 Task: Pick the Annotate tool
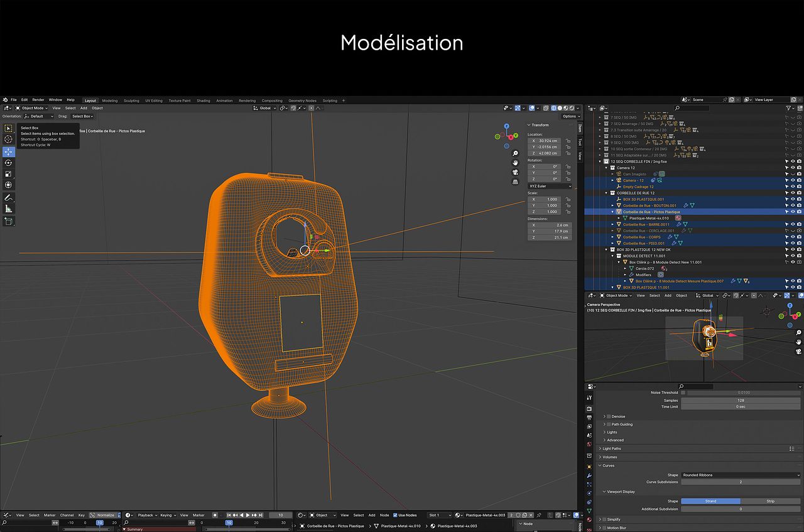pyautogui.click(x=9, y=196)
